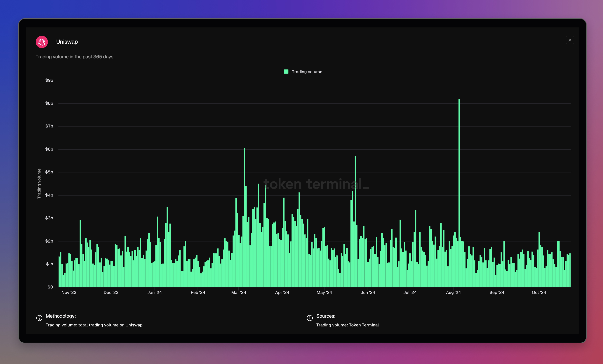Click the Jul '24 x-axis label
The width and height of the screenshot is (603, 364).
tap(410, 293)
